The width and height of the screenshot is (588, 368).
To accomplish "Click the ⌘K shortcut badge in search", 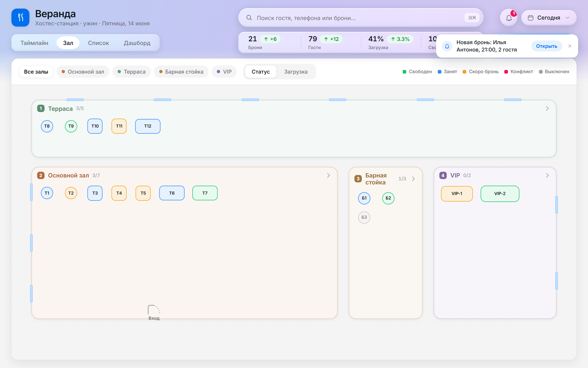I will point(472,18).
